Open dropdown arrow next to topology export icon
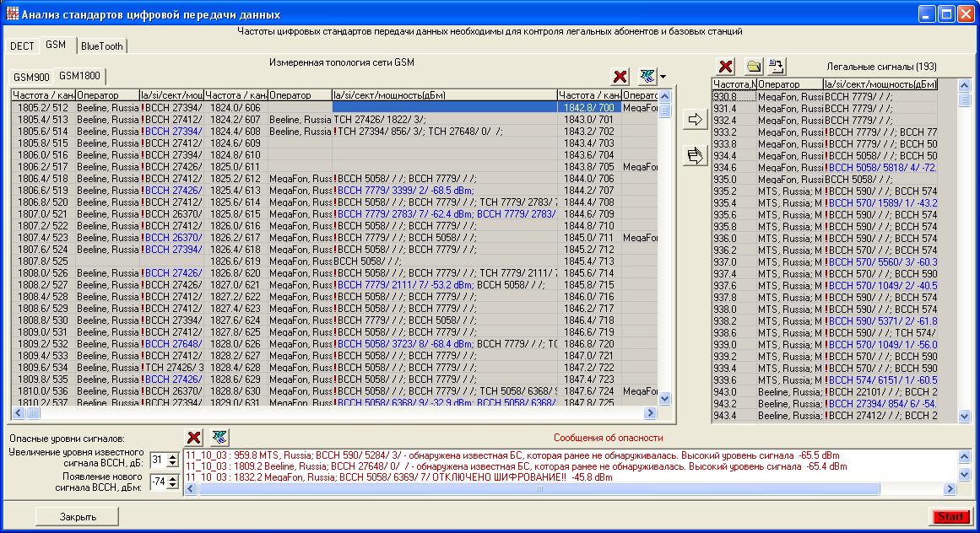980x533 pixels. point(663,77)
